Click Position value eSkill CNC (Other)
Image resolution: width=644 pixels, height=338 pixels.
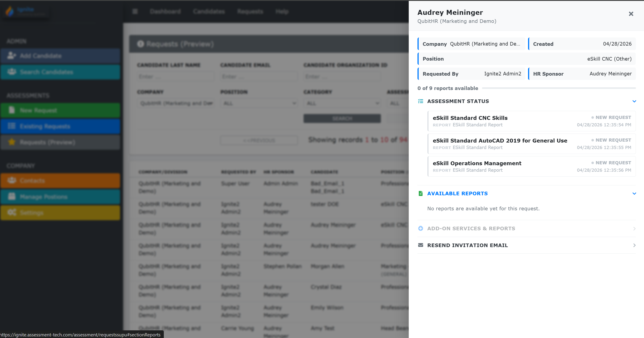point(609,59)
